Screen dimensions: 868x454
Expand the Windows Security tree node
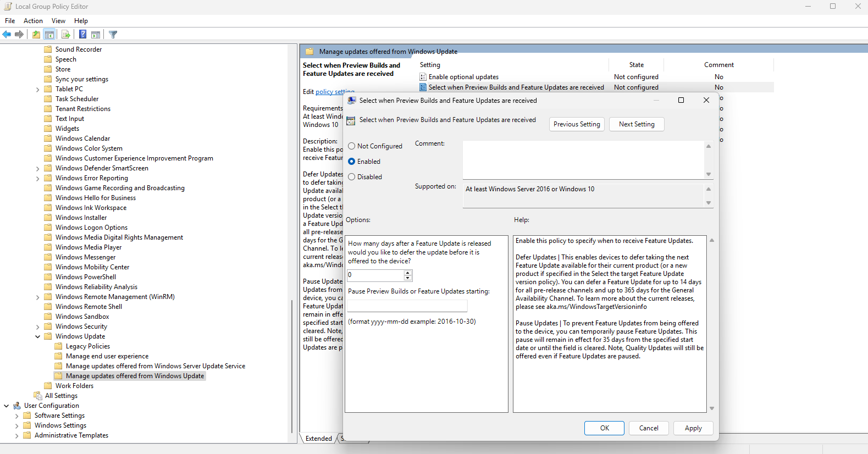38,327
